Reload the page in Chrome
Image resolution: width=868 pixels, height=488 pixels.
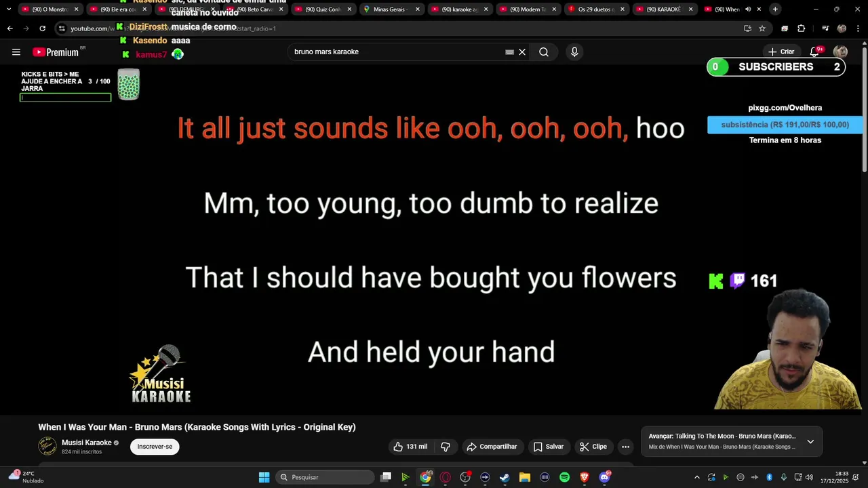click(42, 28)
